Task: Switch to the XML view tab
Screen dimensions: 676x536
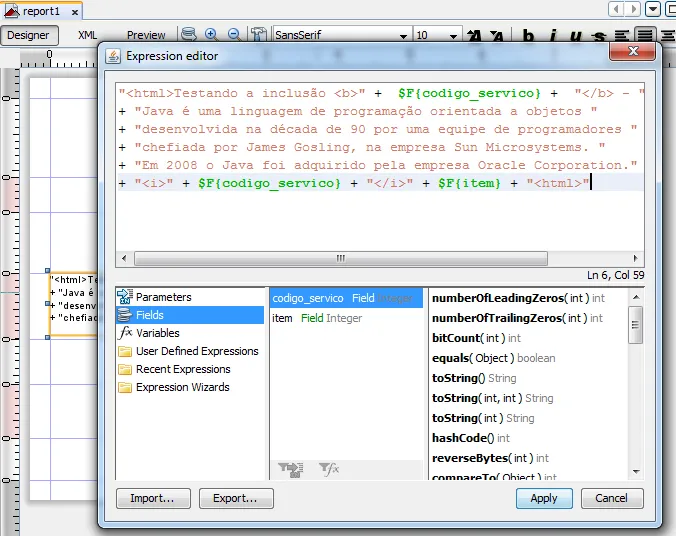Action: pos(88,35)
